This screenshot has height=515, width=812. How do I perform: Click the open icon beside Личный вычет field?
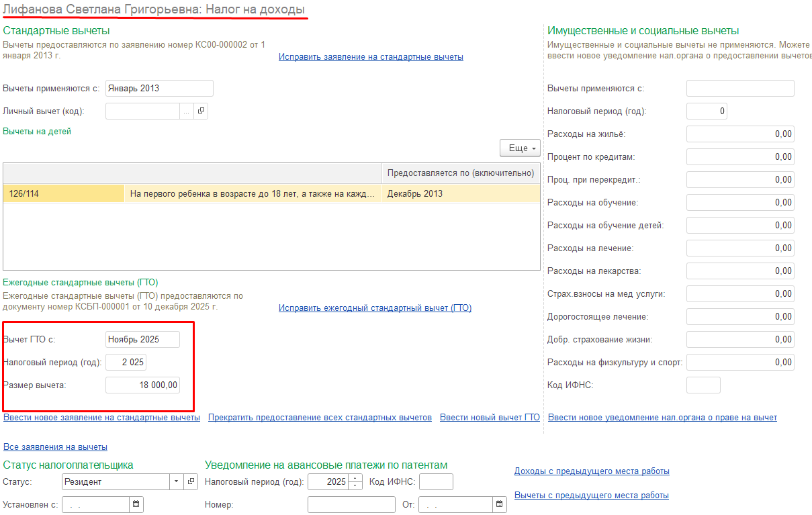pyautogui.click(x=201, y=111)
